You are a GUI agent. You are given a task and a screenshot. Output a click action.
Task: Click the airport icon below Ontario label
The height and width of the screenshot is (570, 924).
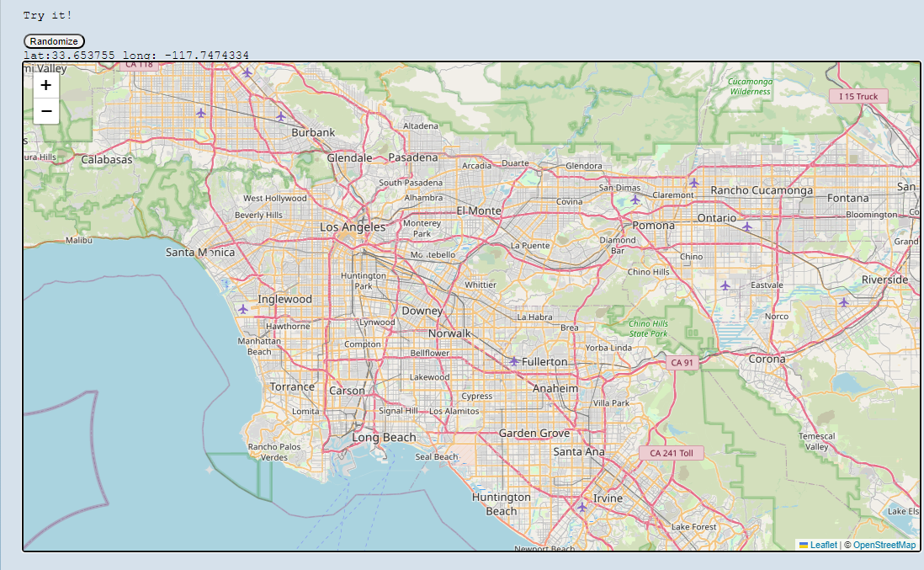(746, 226)
